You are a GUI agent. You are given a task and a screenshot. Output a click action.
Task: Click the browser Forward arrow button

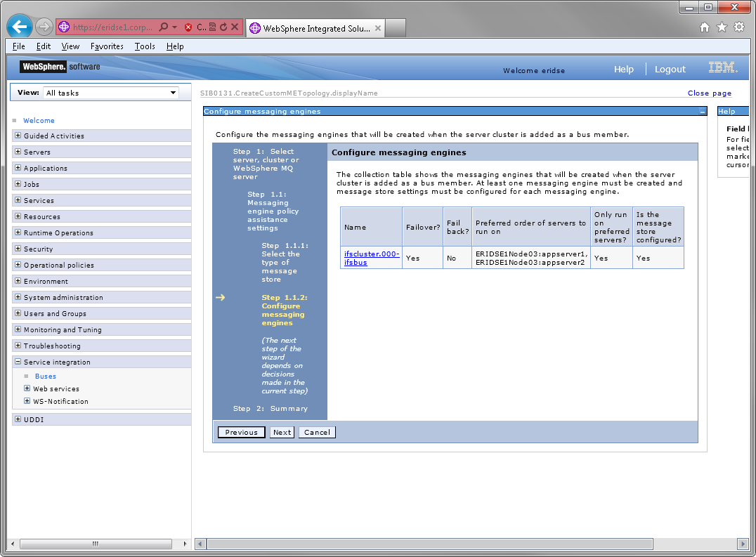point(44,27)
